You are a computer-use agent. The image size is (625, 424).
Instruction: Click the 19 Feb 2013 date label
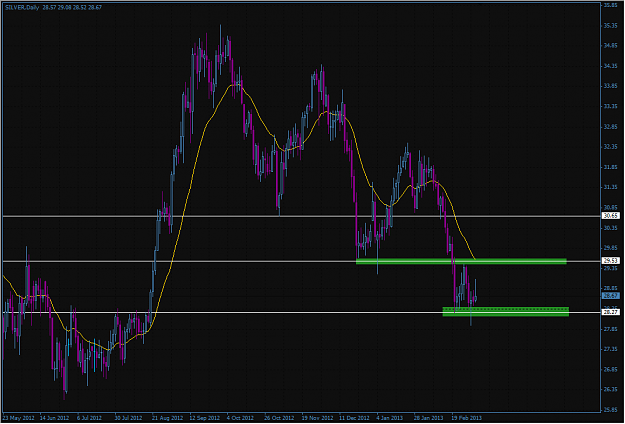tap(466, 418)
